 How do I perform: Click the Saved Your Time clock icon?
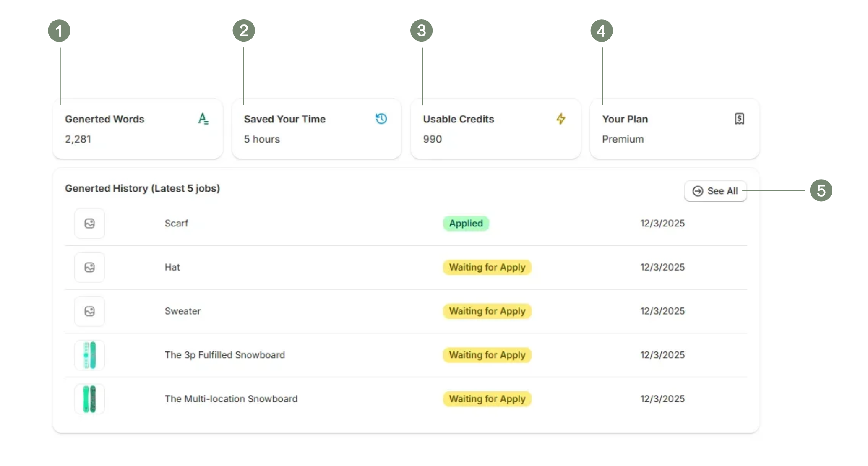tap(381, 119)
